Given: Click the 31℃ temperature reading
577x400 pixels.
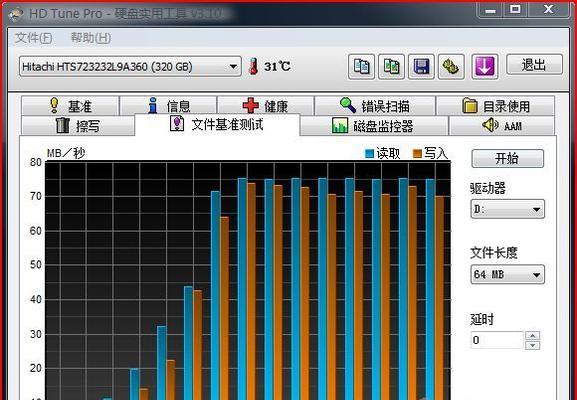Looking at the screenshot, I should [x=277, y=67].
